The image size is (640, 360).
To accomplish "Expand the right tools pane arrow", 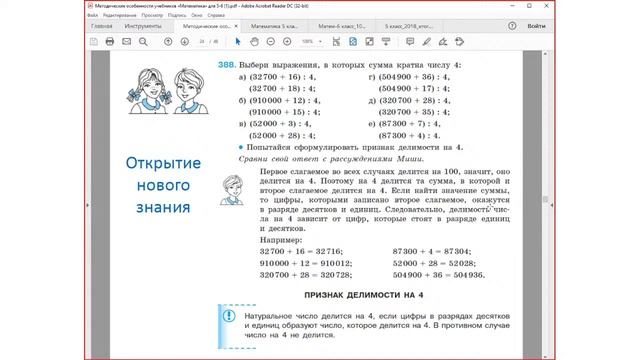I will pos(552,205).
